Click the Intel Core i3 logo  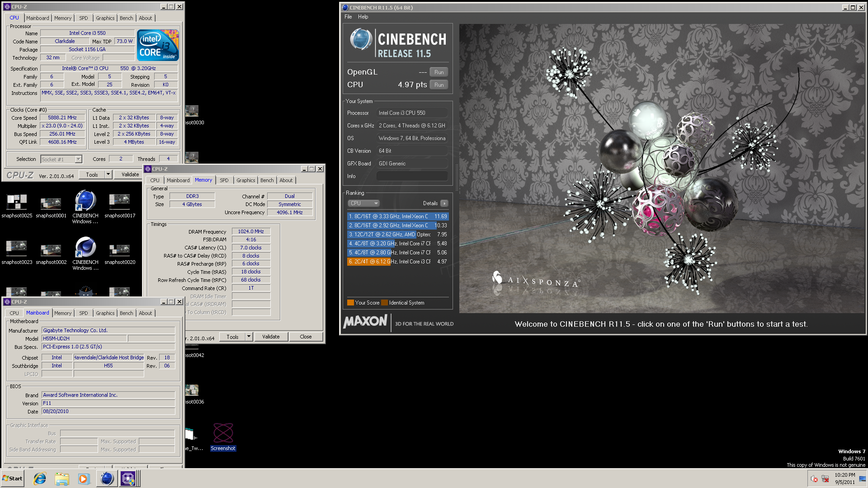point(158,45)
